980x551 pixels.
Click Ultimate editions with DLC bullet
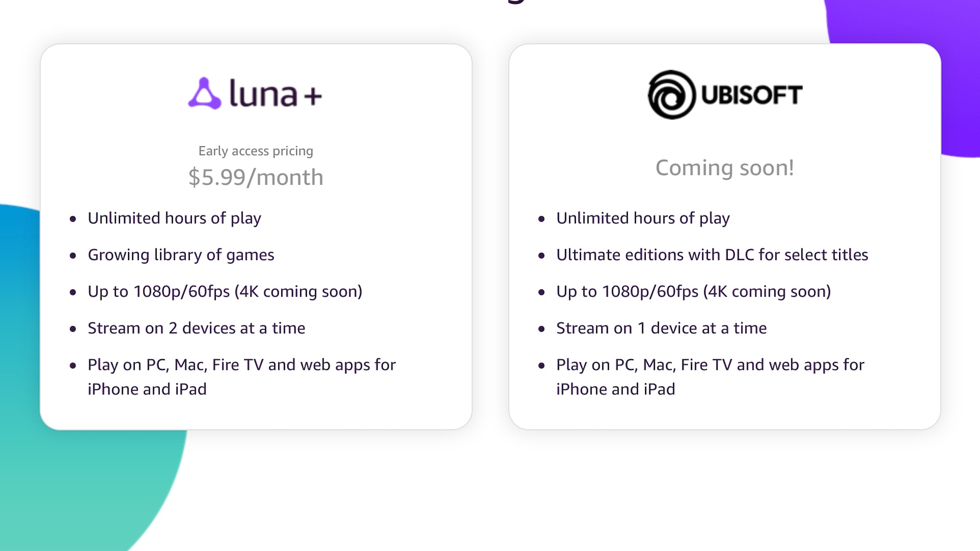[712, 255]
